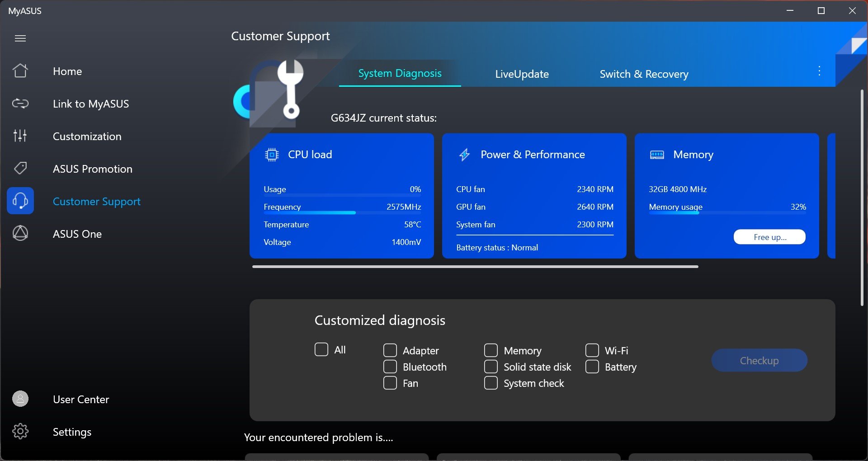The width and height of the screenshot is (868, 461).
Task: Open the three-dot more options menu
Action: point(819,71)
